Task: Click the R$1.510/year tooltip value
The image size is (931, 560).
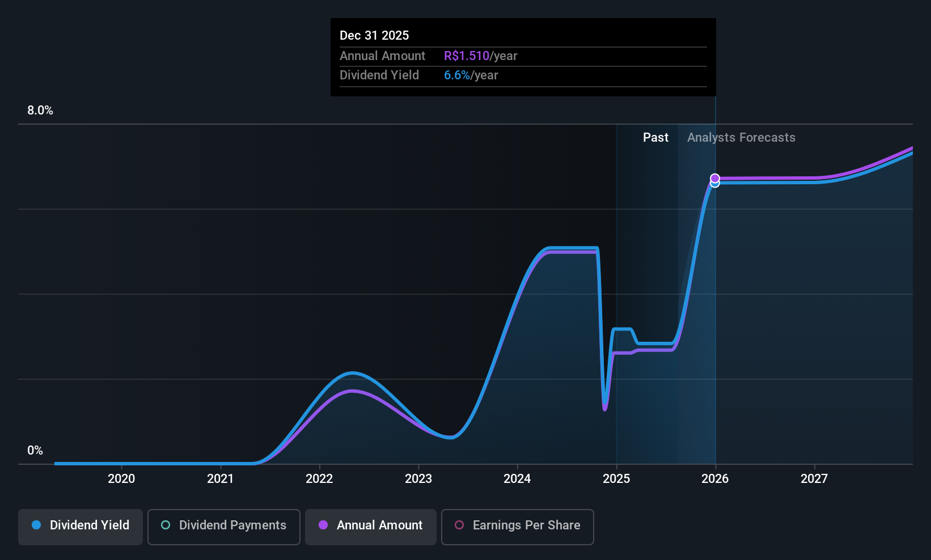Action: coord(480,56)
